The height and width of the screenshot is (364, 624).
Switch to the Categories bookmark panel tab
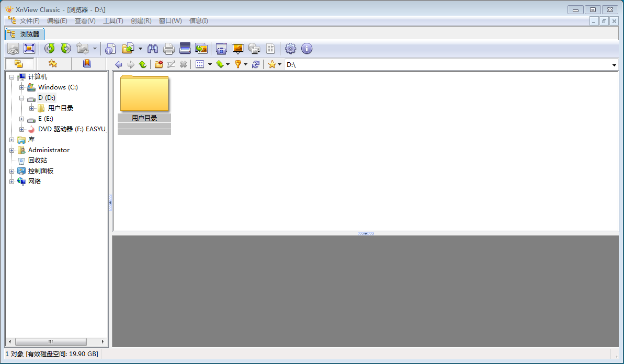tap(87, 64)
